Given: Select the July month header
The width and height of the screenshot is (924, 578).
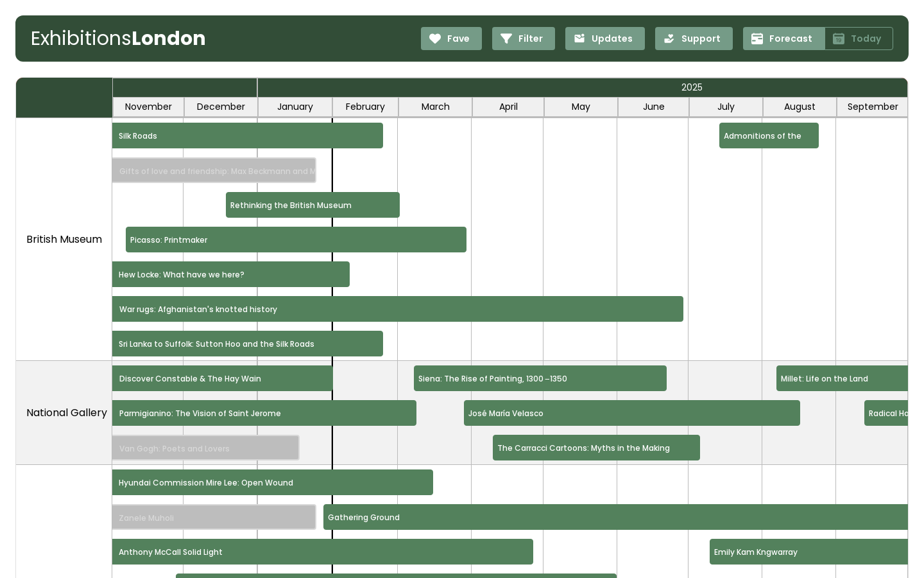Looking at the screenshot, I should [x=726, y=107].
